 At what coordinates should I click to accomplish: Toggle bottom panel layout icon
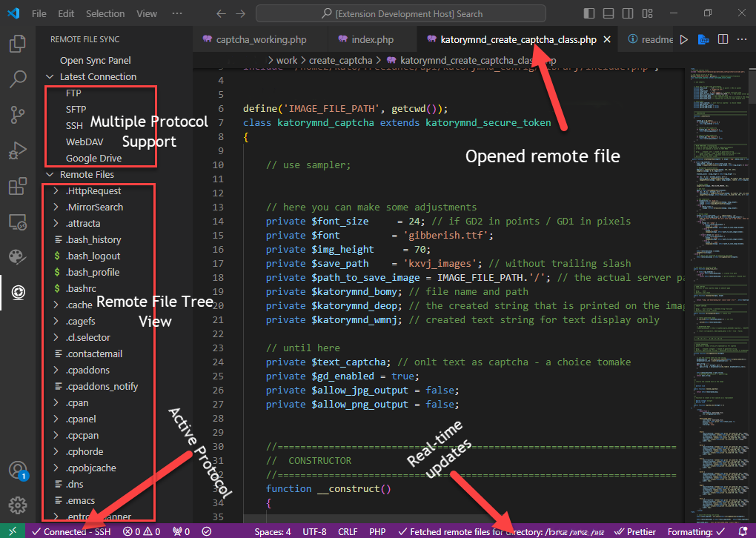[x=609, y=13]
